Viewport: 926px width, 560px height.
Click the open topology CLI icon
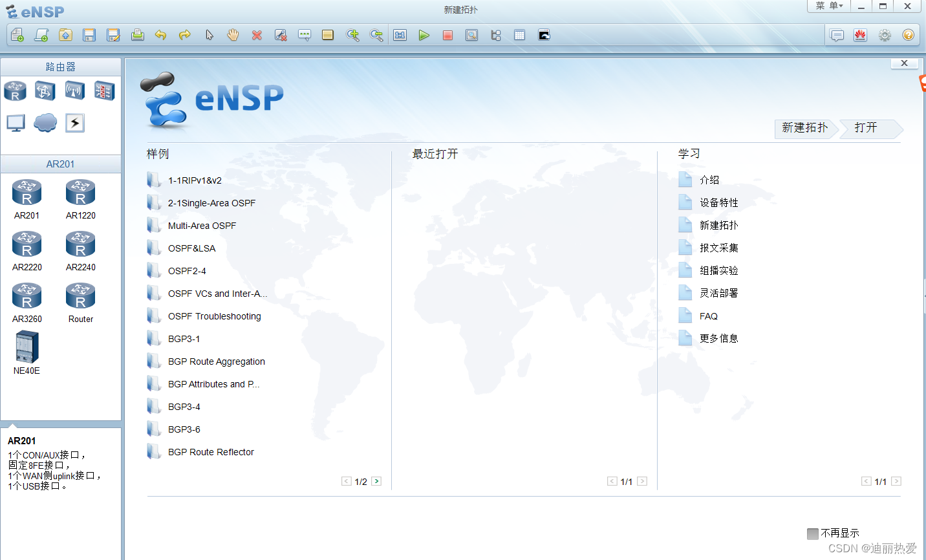[x=544, y=35]
